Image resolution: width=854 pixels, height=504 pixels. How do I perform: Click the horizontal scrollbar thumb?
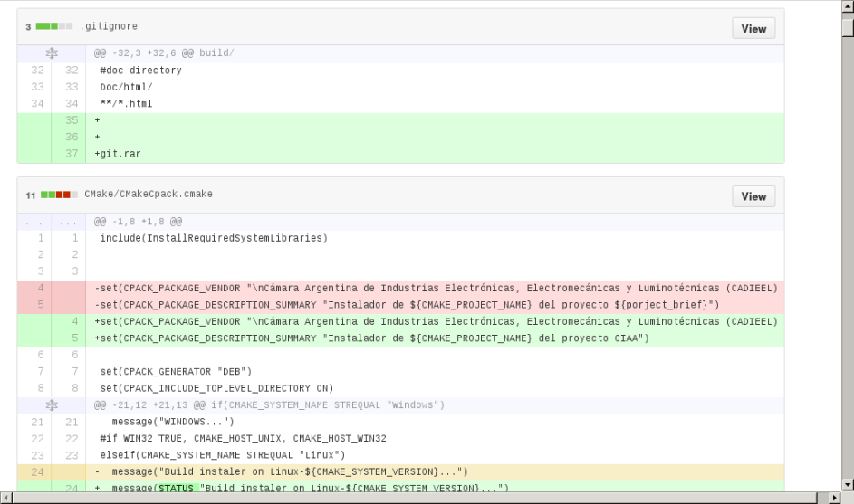click(x=415, y=498)
